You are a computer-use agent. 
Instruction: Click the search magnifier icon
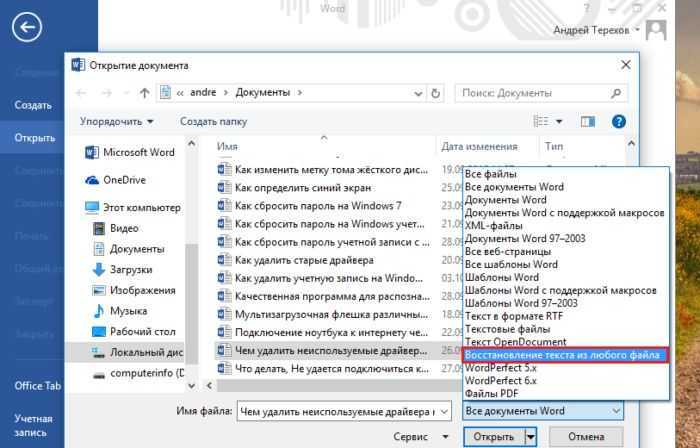616,93
